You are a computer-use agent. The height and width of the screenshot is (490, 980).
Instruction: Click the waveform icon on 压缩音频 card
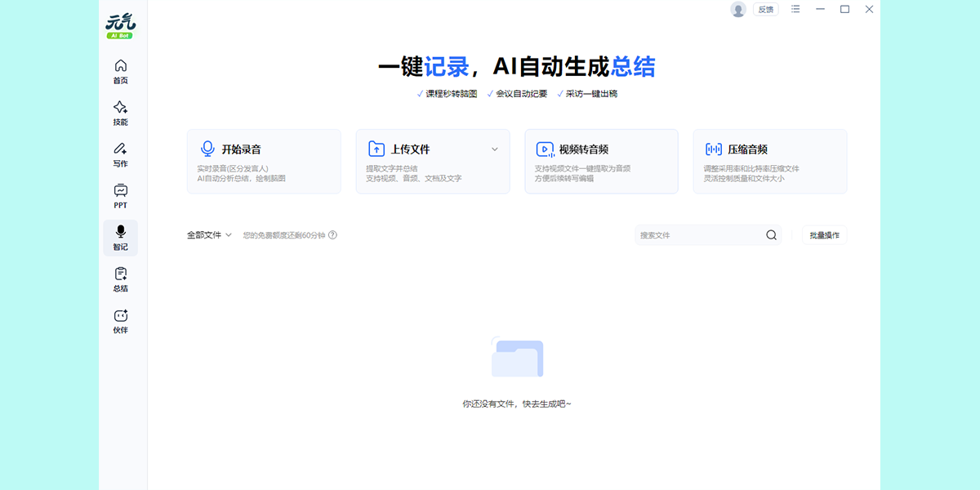(x=713, y=148)
